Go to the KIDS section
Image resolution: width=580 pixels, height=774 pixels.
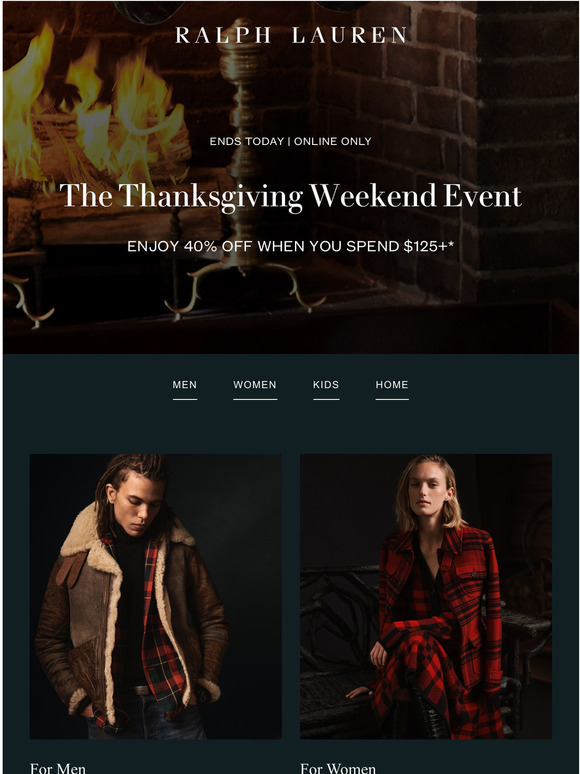pos(326,385)
